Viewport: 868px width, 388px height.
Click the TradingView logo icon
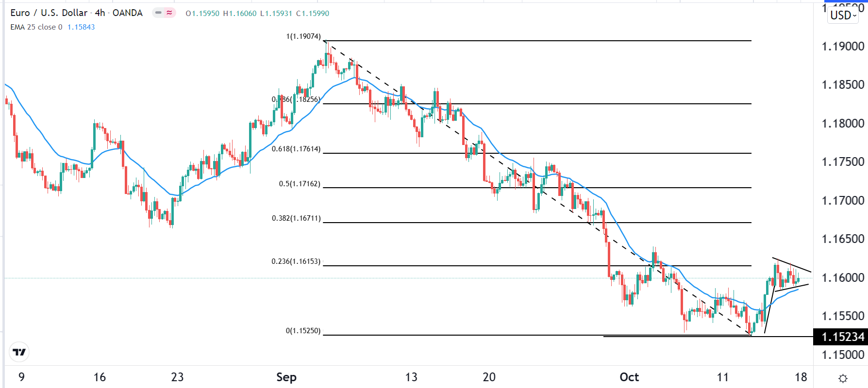tap(19, 352)
